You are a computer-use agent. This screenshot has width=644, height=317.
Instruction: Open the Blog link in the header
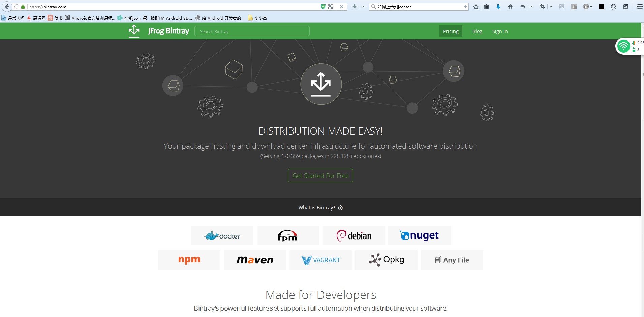point(477,31)
